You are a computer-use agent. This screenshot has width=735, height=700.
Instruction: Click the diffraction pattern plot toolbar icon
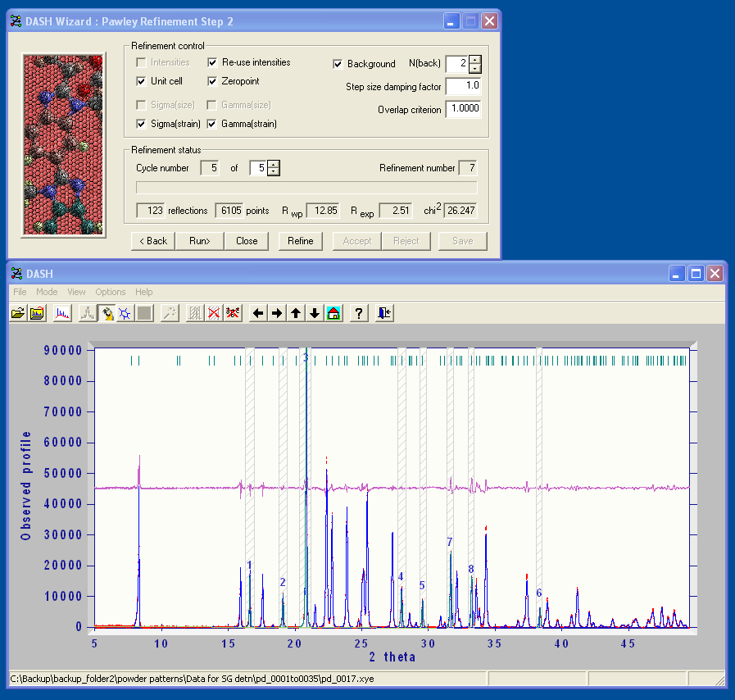[x=62, y=313]
